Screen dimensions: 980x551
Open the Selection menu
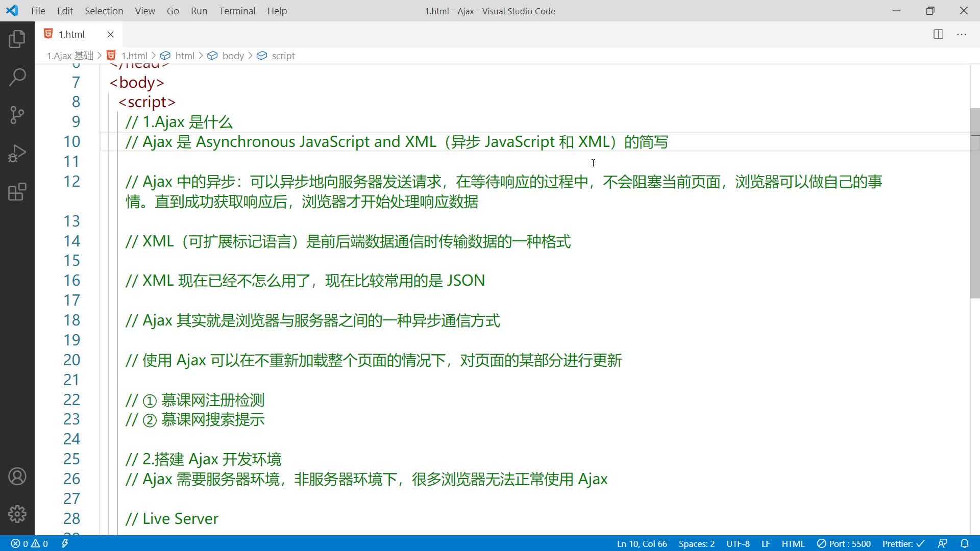click(x=104, y=11)
